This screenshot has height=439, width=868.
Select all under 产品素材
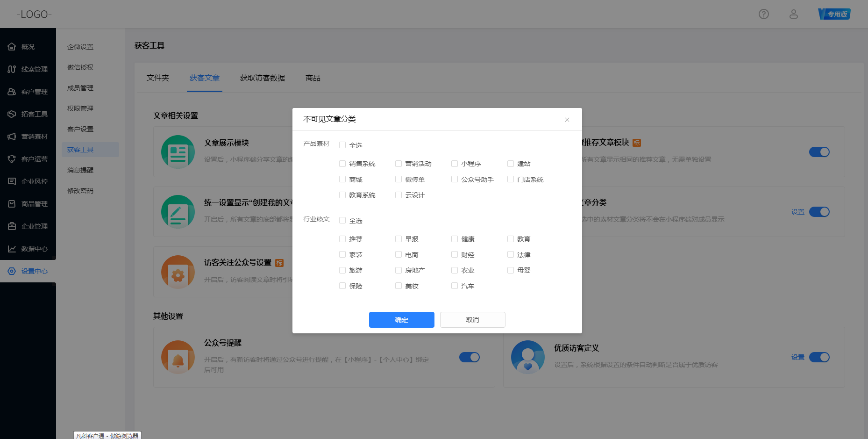pyautogui.click(x=342, y=145)
